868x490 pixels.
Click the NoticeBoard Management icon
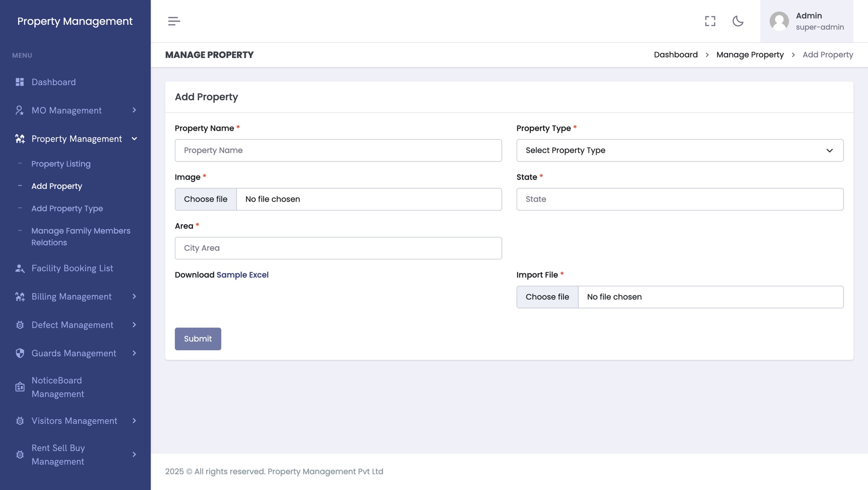click(x=19, y=387)
